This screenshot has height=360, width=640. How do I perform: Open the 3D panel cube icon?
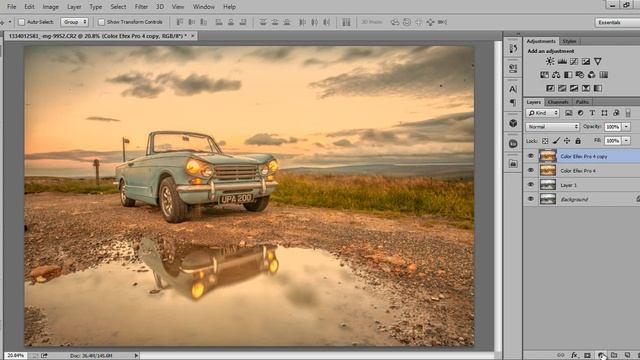tap(513, 123)
